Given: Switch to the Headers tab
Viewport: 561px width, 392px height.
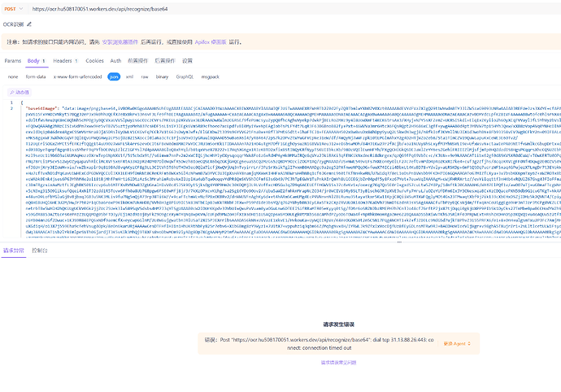Looking at the screenshot, I should tap(66, 61).
